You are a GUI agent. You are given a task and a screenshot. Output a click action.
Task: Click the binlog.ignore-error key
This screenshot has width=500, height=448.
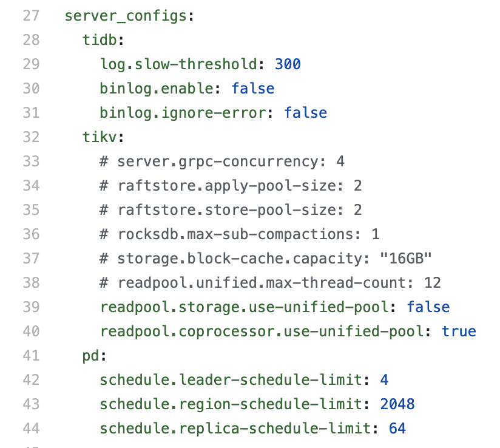pos(183,113)
